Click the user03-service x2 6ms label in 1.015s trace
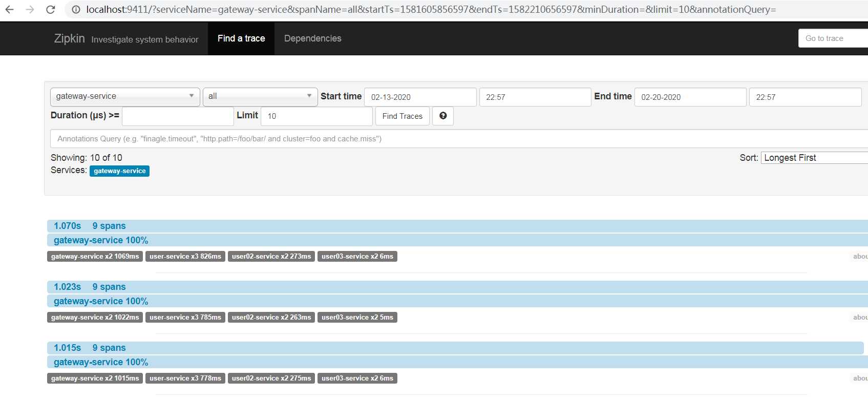This screenshot has height=400, width=868. (357, 378)
